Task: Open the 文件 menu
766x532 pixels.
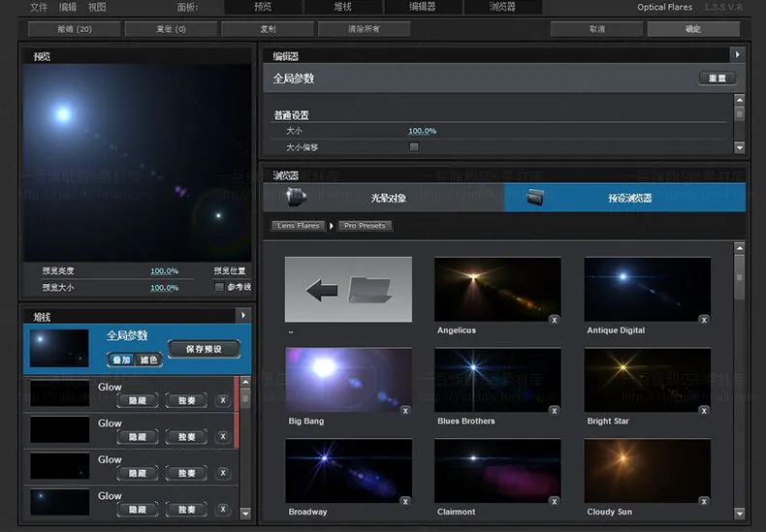Action: [x=39, y=7]
